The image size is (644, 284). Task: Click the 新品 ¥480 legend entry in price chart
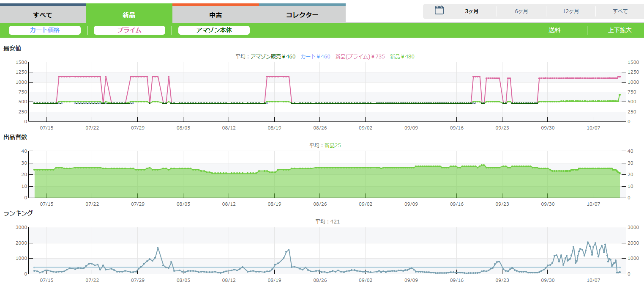pos(402,56)
